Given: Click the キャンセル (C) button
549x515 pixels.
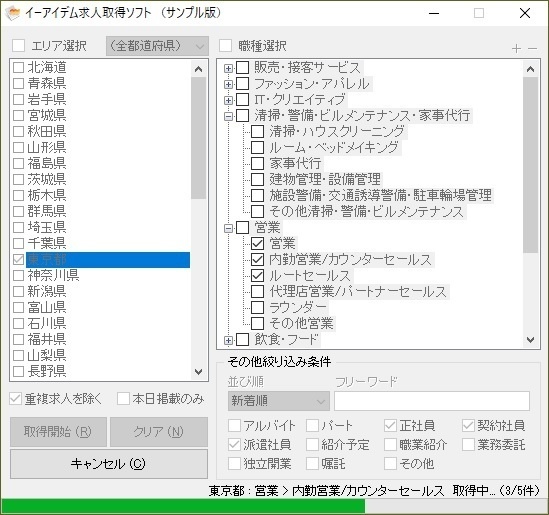Looking at the screenshot, I should (x=109, y=464).
